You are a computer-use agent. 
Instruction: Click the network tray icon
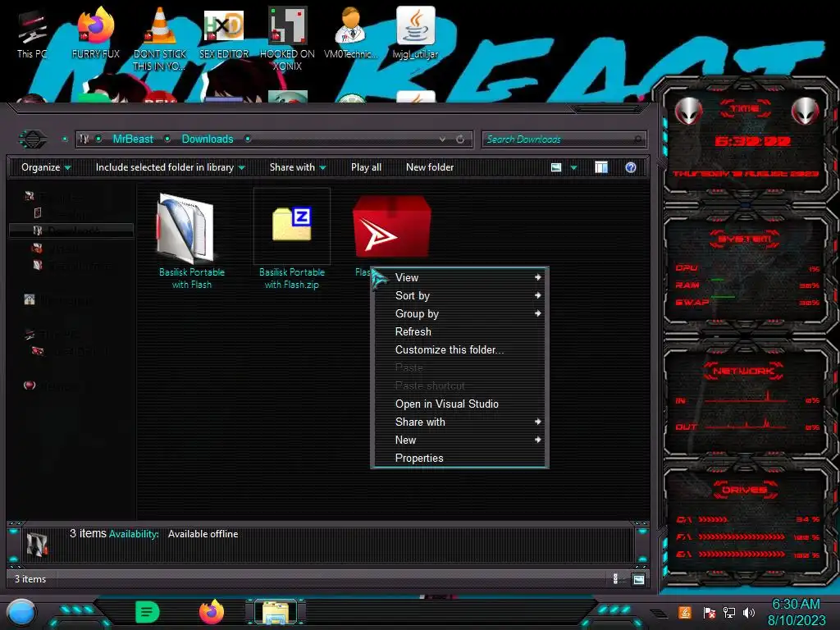coord(728,612)
